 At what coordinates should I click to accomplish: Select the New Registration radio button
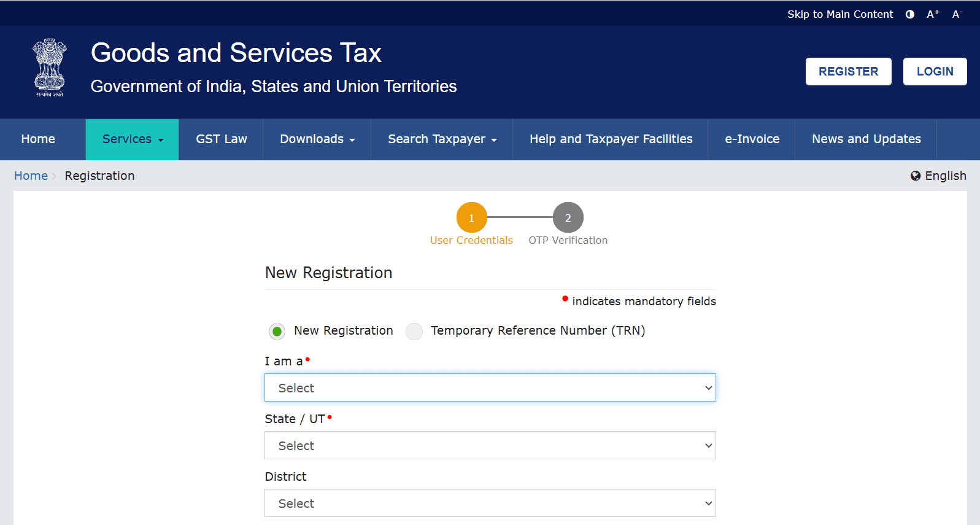tap(276, 331)
